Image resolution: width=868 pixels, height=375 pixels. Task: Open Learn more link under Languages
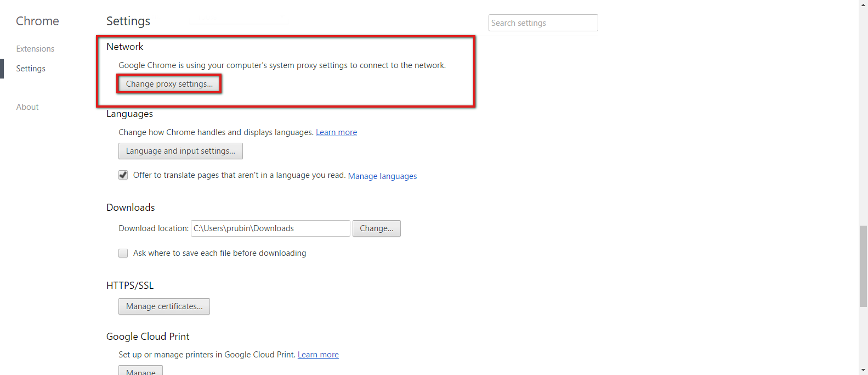click(x=336, y=132)
